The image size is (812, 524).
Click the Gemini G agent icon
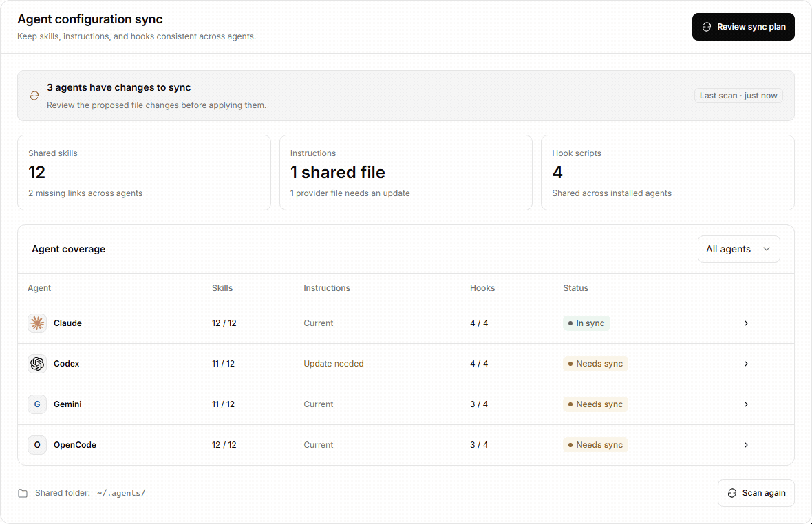(37, 404)
